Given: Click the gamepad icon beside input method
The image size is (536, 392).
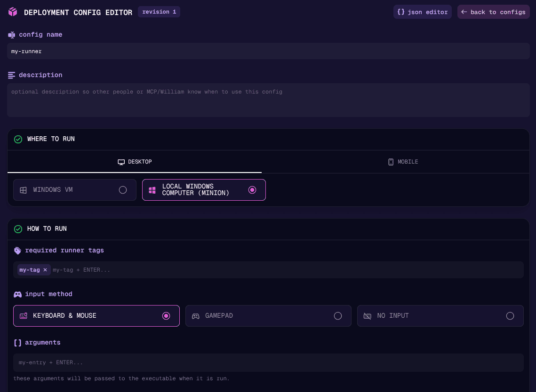Looking at the screenshot, I should click(17, 294).
